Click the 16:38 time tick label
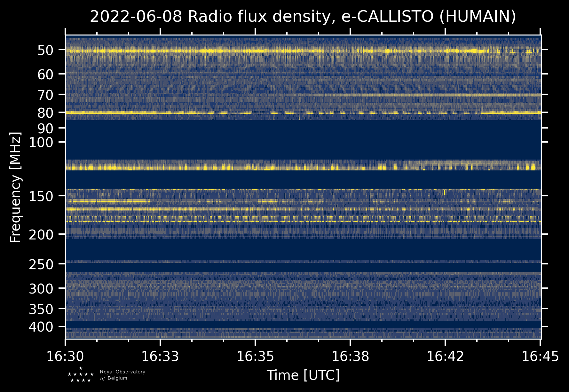 click(350, 357)
